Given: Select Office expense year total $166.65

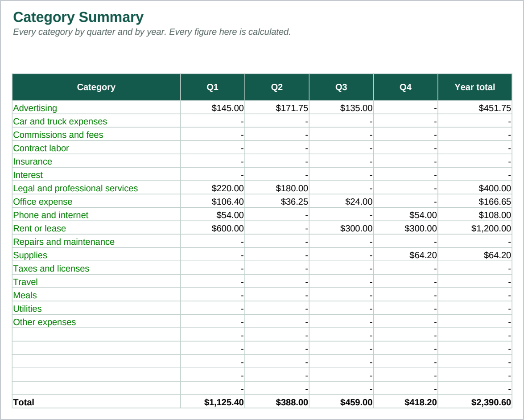Looking at the screenshot, I should 475,201.
